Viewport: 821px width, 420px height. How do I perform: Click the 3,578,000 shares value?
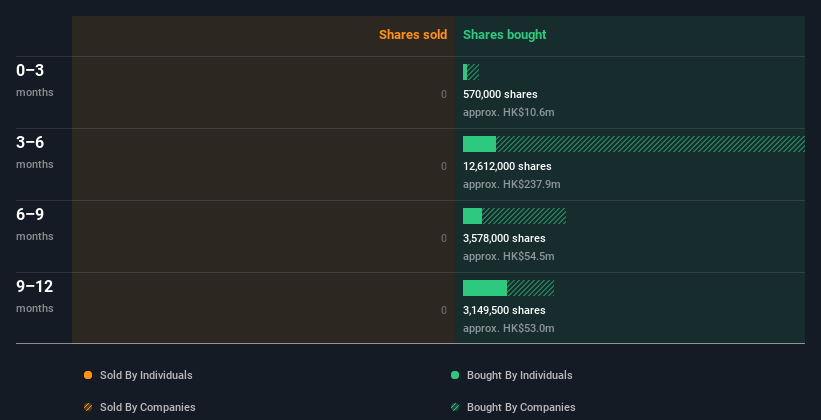(x=504, y=238)
